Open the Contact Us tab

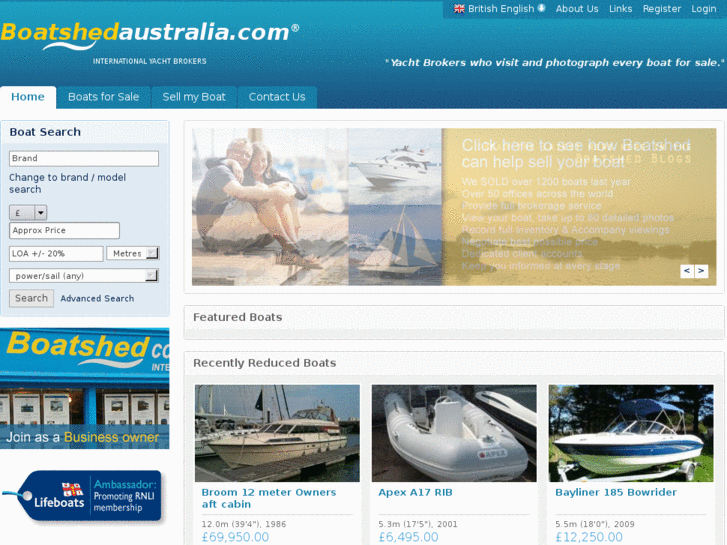277,97
